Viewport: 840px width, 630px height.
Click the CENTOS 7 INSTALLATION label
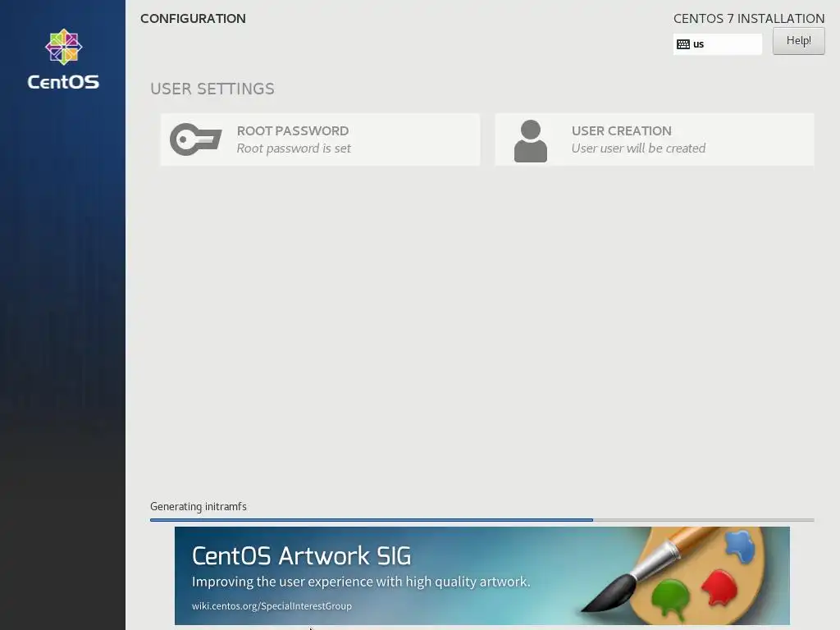[x=749, y=19]
